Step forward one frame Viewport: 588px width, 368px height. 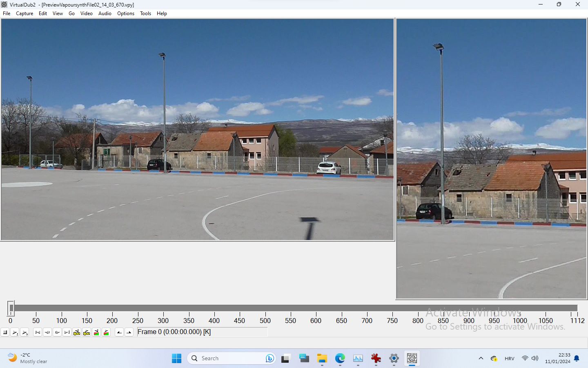[x=57, y=332]
